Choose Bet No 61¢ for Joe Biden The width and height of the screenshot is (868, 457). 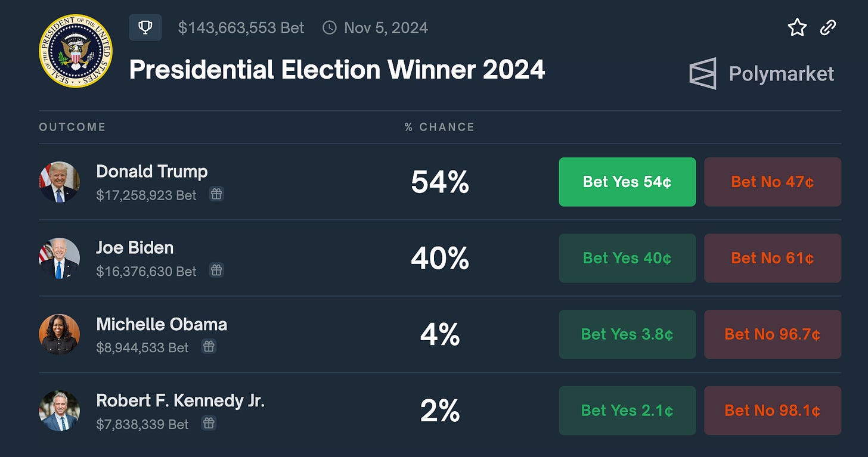pos(773,258)
